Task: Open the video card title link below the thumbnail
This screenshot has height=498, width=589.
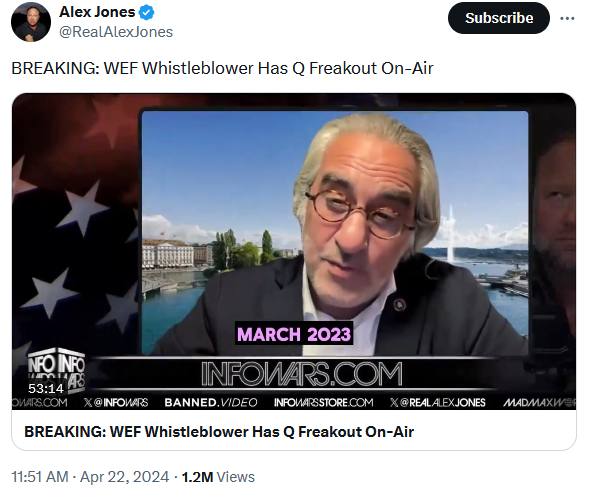Action: pyautogui.click(x=219, y=432)
